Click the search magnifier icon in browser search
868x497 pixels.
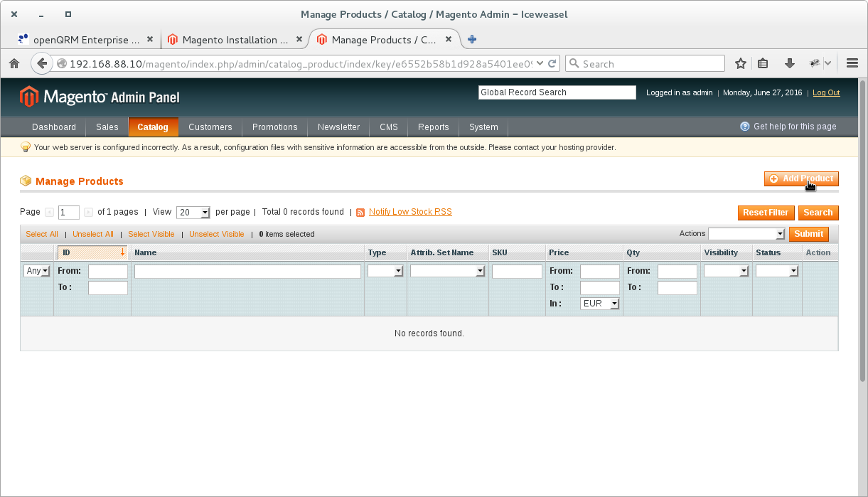coord(574,63)
